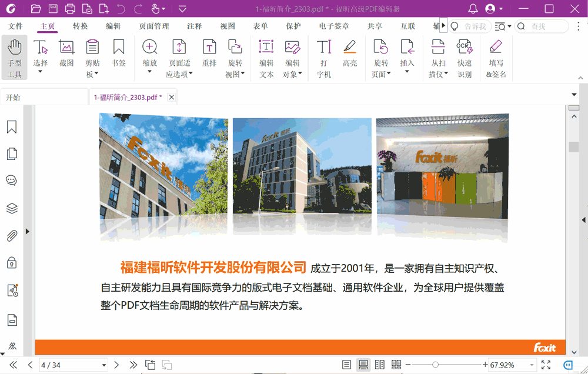Click the zoom in plus button
The width and height of the screenshot is (588, 374).
[x=485, y=365]
